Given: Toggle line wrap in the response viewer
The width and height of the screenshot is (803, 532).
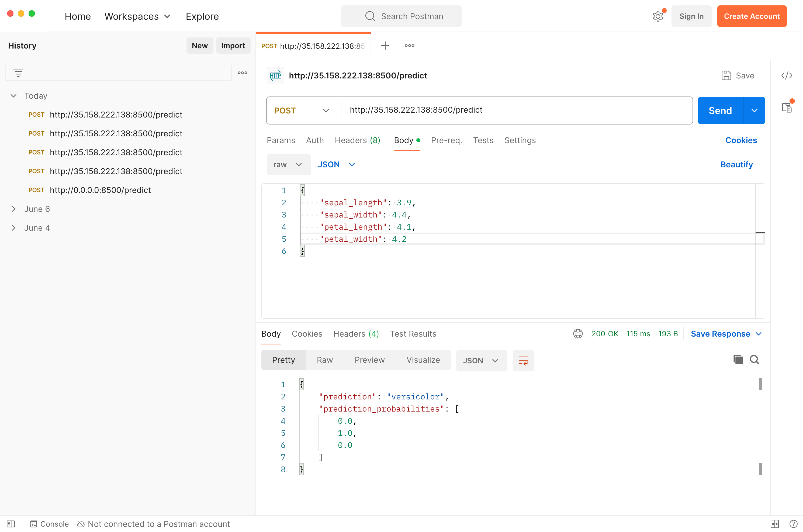Looking at the screenshot, I should pyautogui.click(x=523, y=360).
